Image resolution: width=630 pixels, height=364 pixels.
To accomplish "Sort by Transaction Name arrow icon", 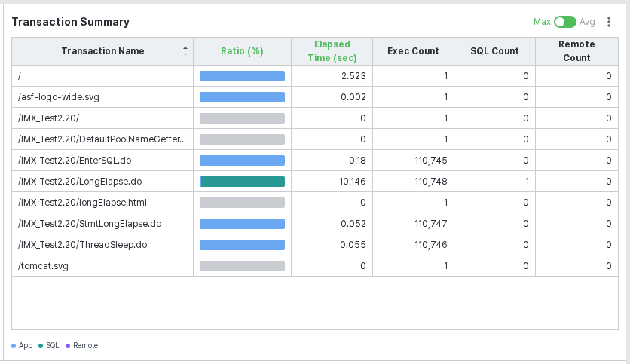I will pyautogui.click(x=185, y=51).
